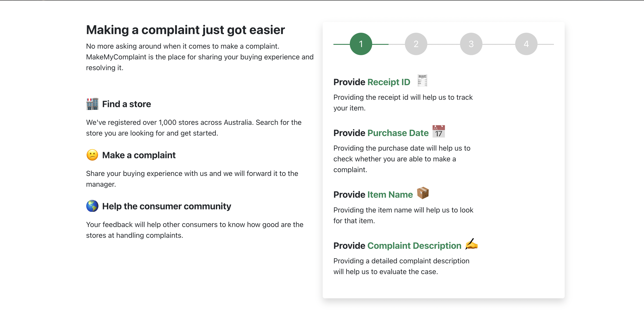
Task: Click the green Item Name text
Action: click(390, 195)
